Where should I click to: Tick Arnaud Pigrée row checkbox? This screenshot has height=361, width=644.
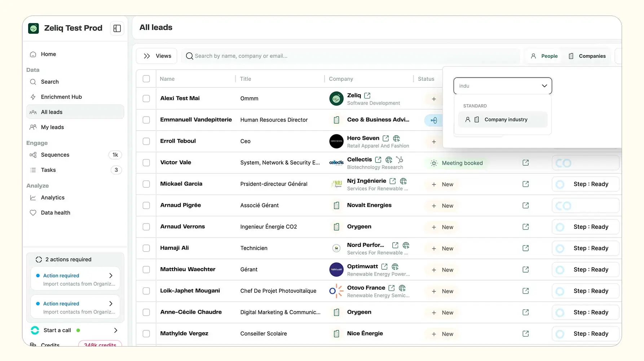[146, 205]
